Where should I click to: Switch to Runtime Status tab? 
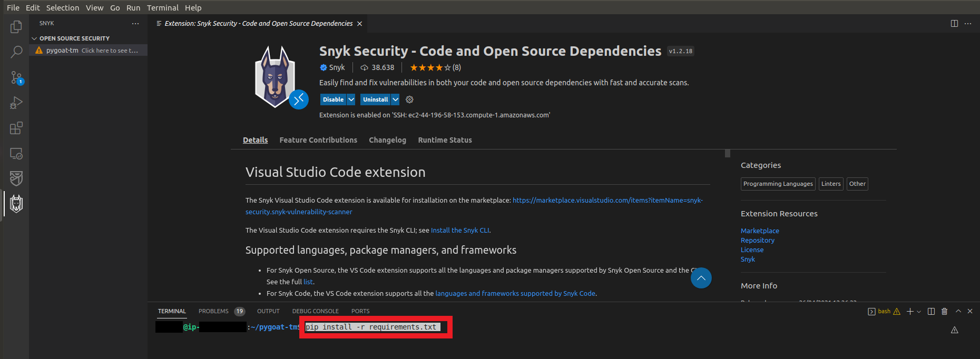[445, 140]
